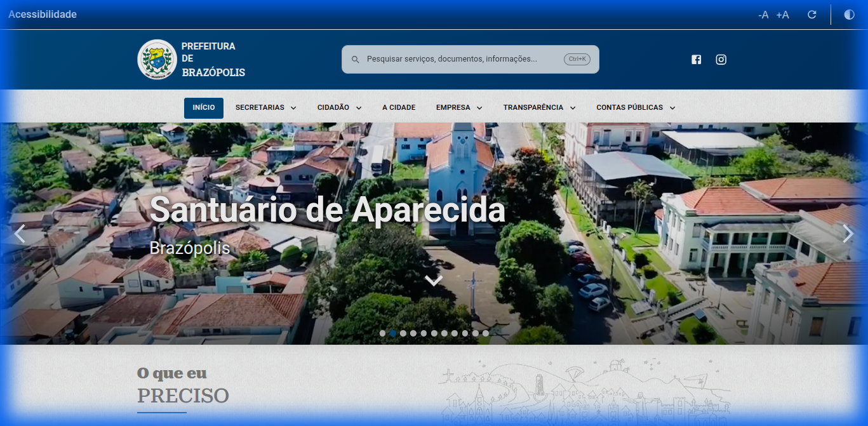Select the INÍCIO menu item

203,107
